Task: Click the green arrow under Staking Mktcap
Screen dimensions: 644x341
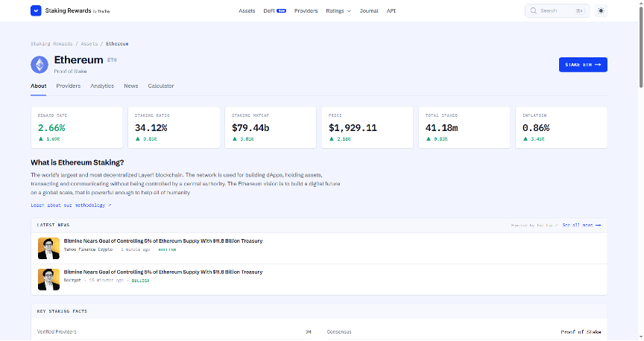Action: (235, 139)
